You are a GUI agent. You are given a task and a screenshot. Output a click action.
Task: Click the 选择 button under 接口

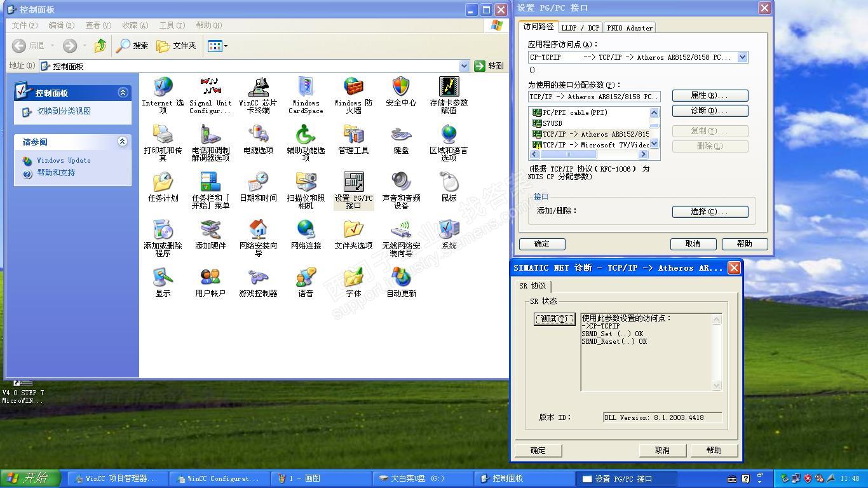(x=710, y=212)
